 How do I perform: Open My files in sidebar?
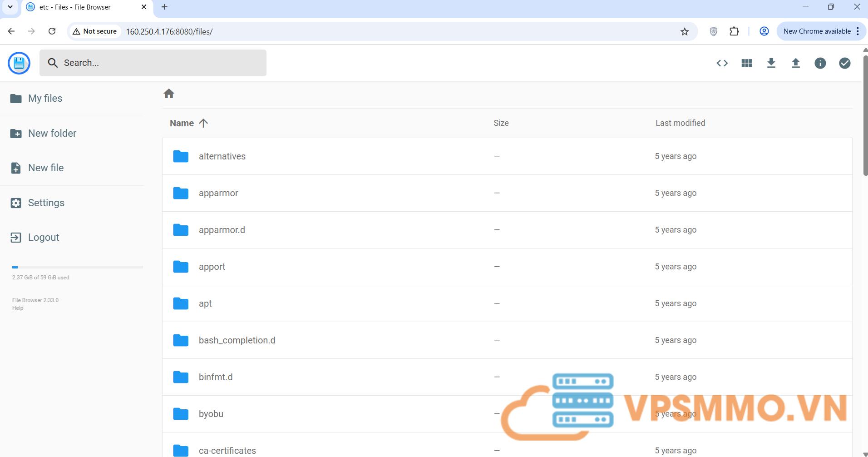point(45,99)
